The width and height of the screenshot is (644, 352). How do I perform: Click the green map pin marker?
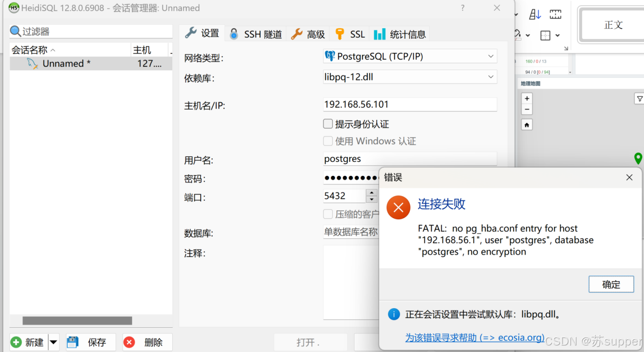pyautogui.click(x=638, y=159)
